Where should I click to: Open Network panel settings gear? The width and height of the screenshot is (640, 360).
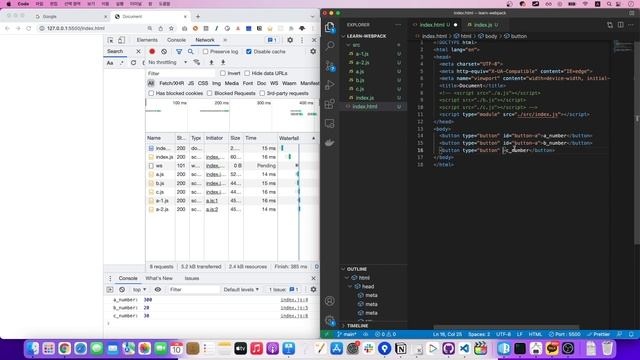[x=313, y=51]
